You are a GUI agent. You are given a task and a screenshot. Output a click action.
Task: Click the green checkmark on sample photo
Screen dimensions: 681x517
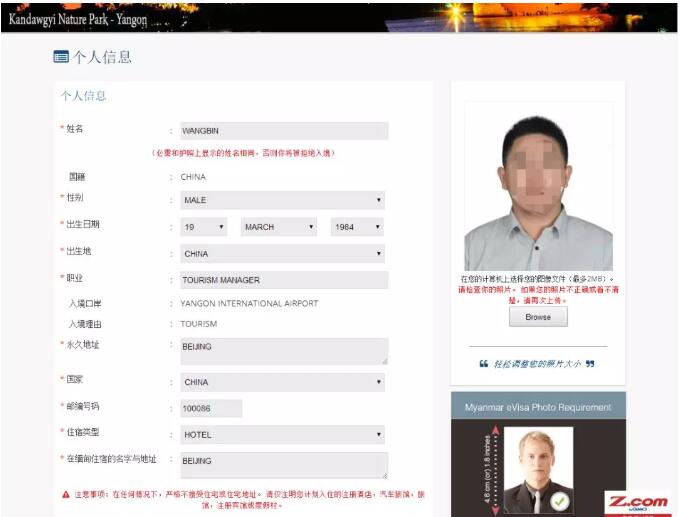pyautogui.click(x=560, y=499)
